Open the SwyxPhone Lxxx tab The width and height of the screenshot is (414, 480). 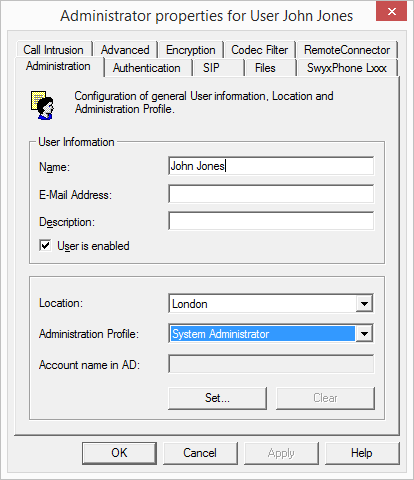click(x=347, y=68)
